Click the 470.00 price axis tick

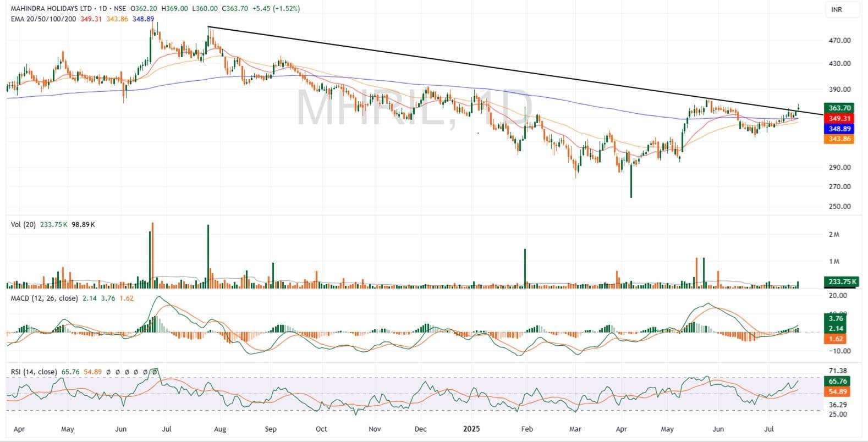coord(839,40)
